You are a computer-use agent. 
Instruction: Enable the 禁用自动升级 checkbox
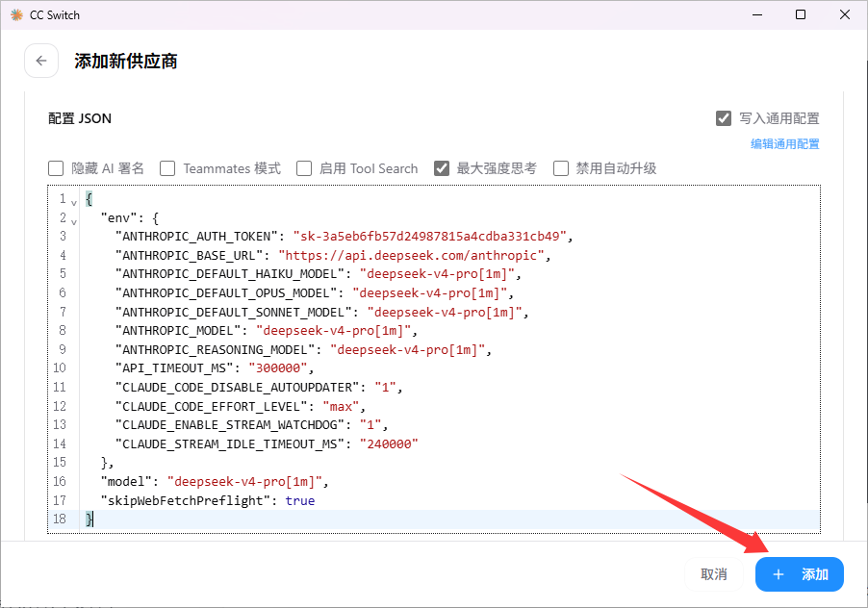click(561, 168)
